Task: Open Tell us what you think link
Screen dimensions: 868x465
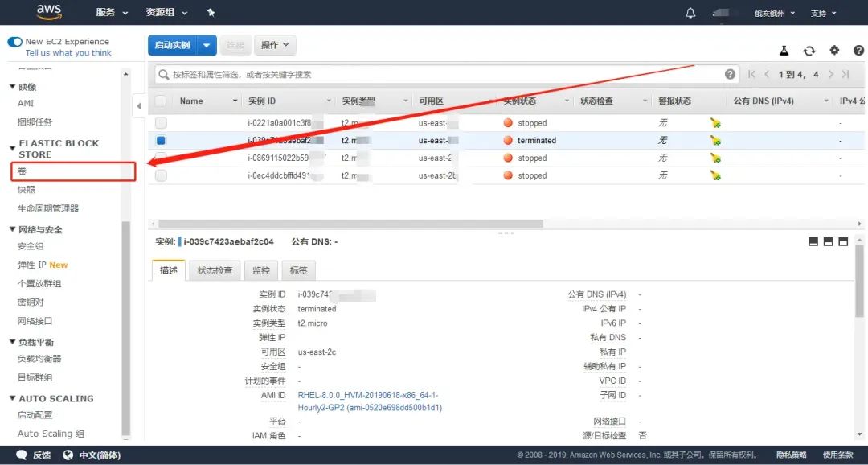Action: click(x=68, y=52)
